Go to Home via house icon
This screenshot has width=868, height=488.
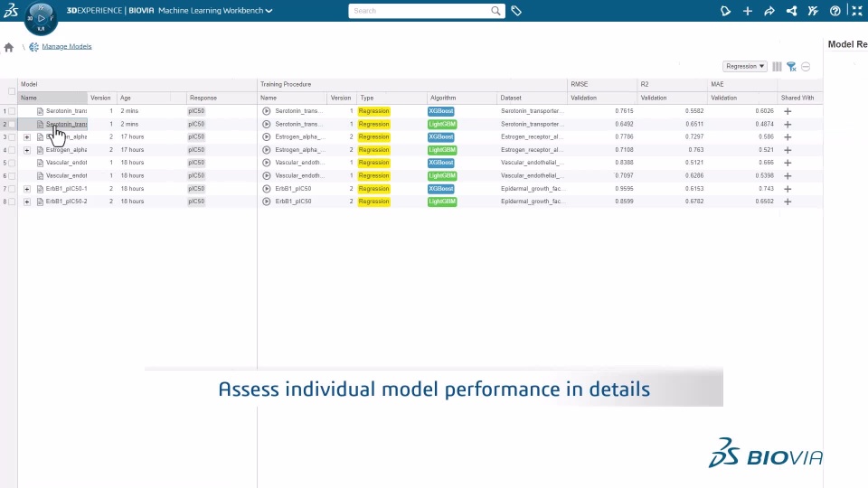pos(9,47)
